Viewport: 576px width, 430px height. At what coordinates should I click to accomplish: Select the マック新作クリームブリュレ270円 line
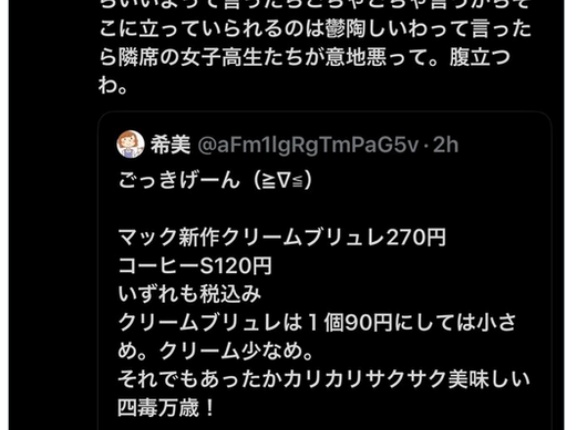(x=282, y=237)
